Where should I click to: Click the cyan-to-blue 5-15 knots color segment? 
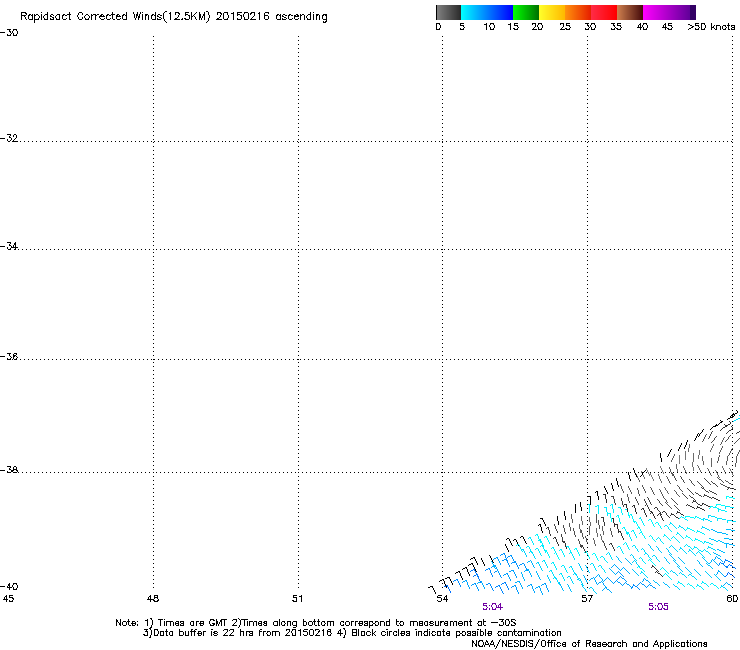tap(487, 12)
